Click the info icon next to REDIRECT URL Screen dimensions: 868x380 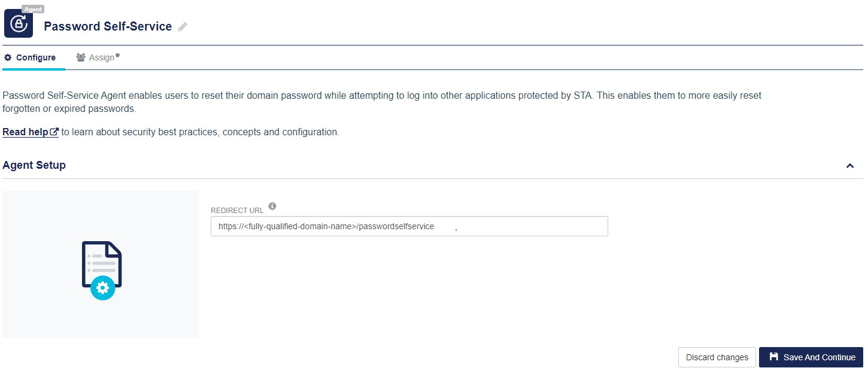[272, 206]
